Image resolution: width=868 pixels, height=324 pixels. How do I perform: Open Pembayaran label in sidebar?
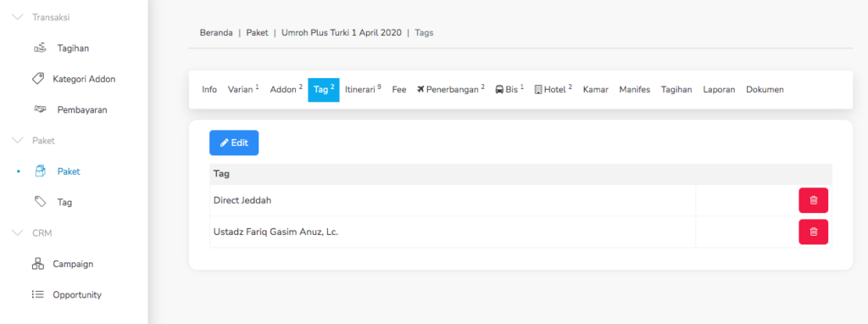[82, 109]
